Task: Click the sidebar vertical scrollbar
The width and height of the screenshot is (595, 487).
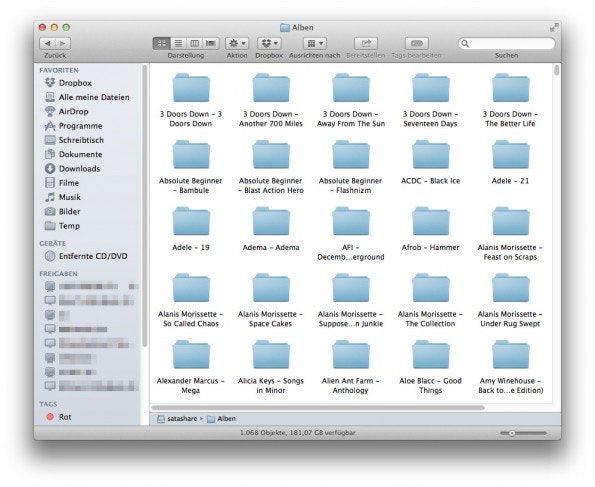Action: coord(145,206)
